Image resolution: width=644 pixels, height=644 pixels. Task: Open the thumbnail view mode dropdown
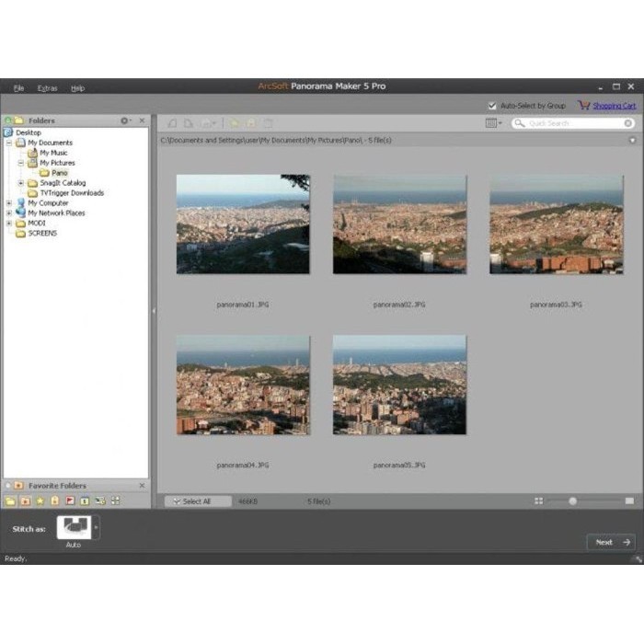point(493,122)
